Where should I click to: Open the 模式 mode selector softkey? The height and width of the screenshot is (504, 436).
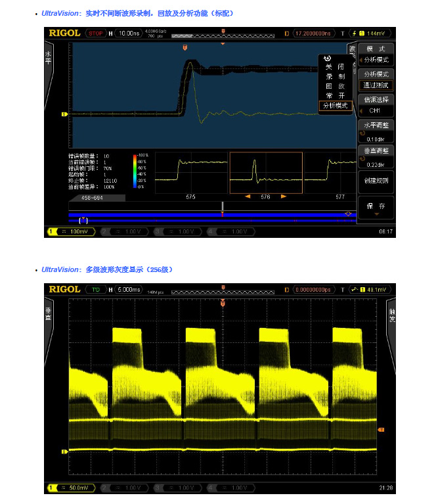pos(376,54)
